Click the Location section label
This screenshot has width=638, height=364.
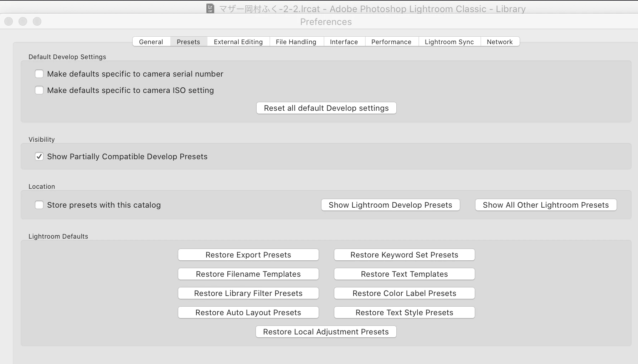[x=42, y=186]
